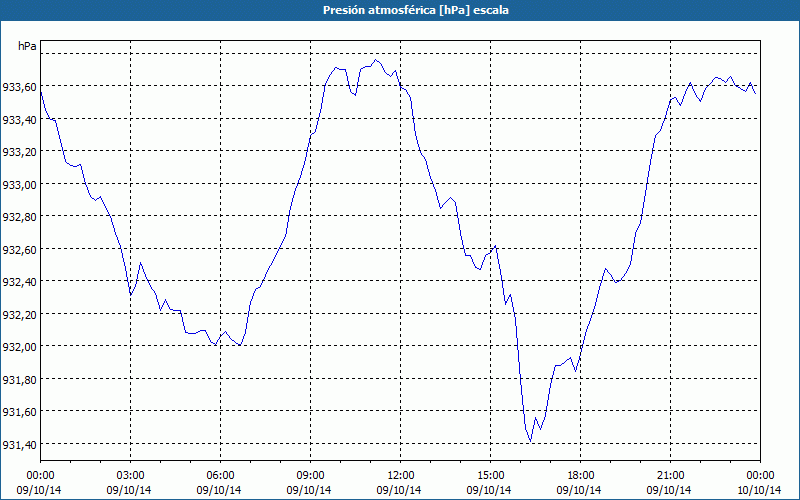Image resolution: width=800 pixels, height=500 pixels.
Task: Click the 932,00 axis label
Action: [x=19, y=347]
